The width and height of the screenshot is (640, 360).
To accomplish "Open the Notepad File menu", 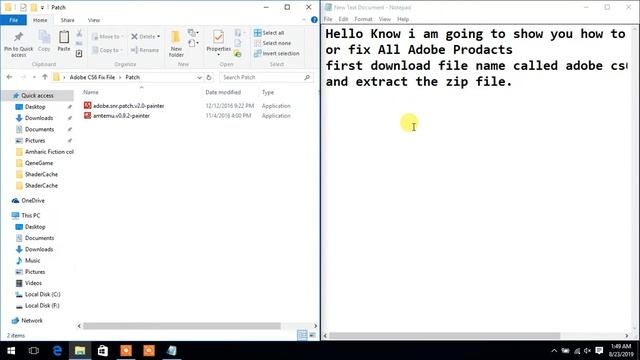I will pos(328,19).
